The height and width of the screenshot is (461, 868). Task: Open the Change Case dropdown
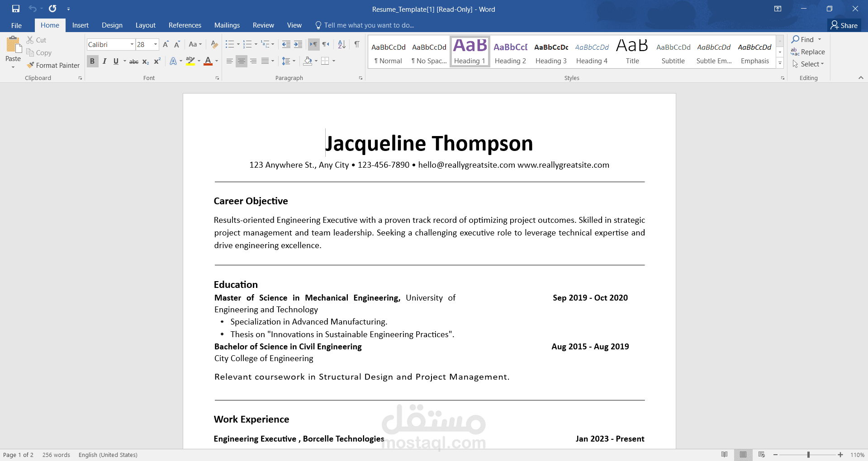click(195, 44)
